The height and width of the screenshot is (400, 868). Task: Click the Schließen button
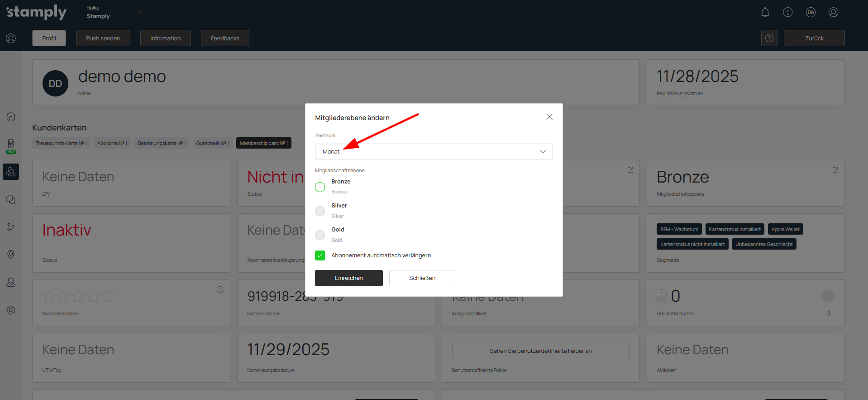422,278
